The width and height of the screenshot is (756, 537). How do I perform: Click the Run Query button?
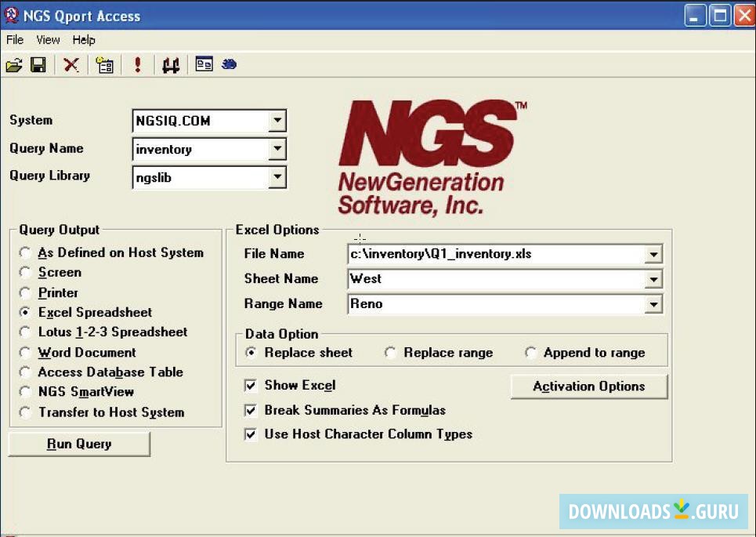click(78, 444)
